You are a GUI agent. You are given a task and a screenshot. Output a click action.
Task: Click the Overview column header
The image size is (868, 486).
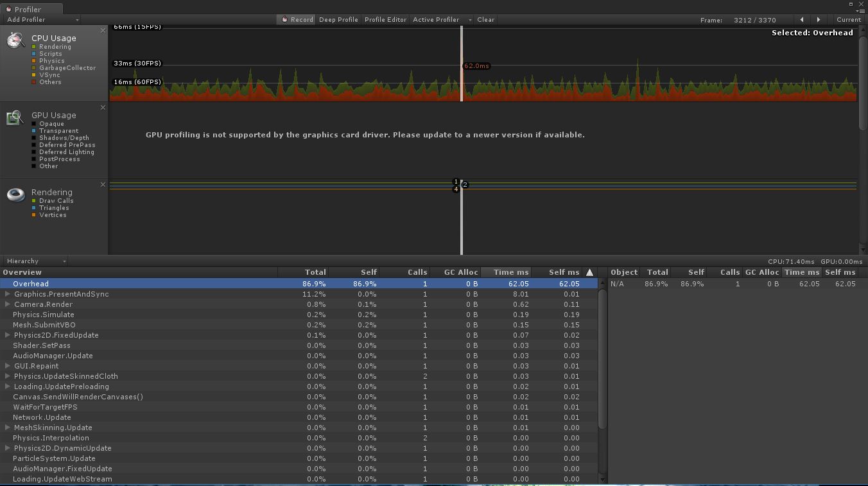pyautogui.click(x=139, y=272)
